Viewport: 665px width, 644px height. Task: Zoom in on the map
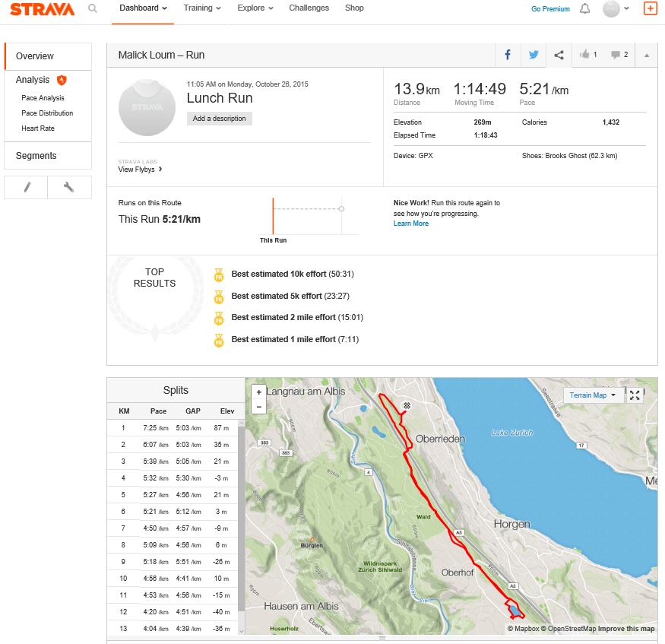tap(259, 392)
